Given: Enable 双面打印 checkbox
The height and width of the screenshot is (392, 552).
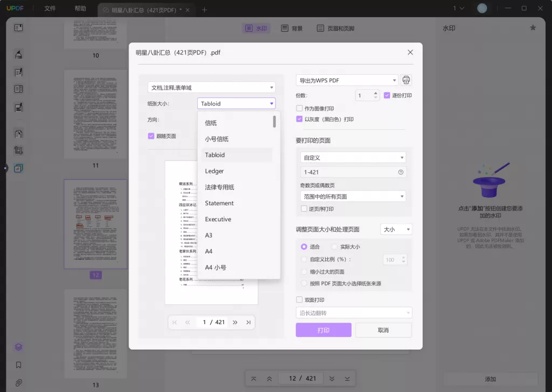Looking at the screenshot, I should [299, 300].
